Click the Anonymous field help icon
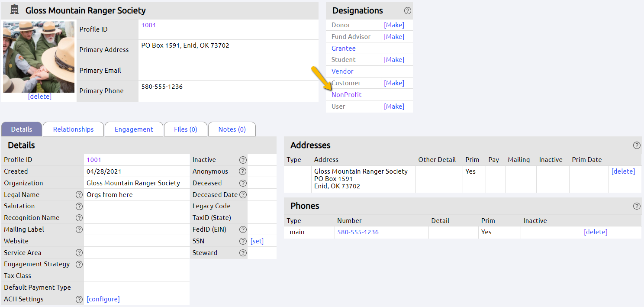The image size is (644, 307). pos(243,171)
